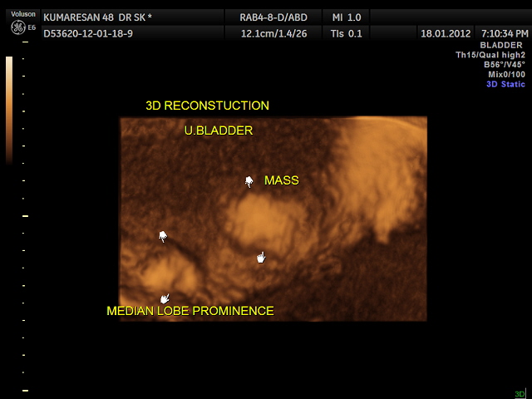
Task: Click the MASS annotation text
Action: click(281, 180)
